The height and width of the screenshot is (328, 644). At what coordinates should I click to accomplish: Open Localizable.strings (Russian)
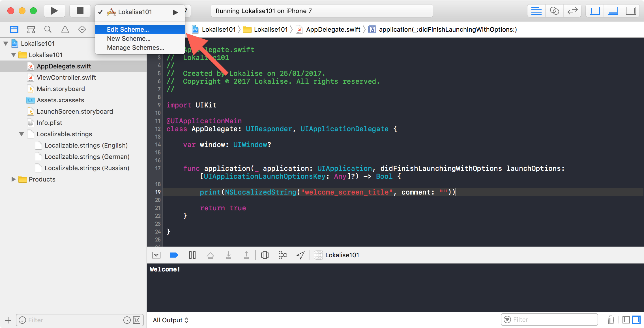click(74, 168)
